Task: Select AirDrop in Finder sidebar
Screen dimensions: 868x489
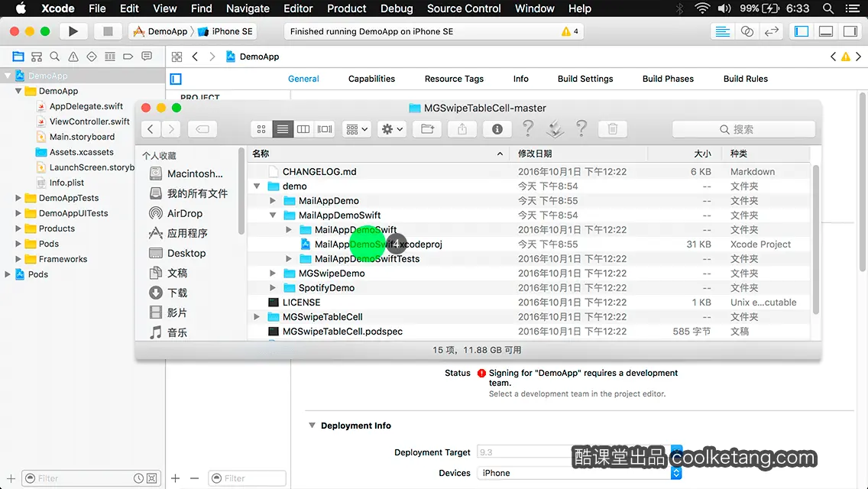Action: 184,213
